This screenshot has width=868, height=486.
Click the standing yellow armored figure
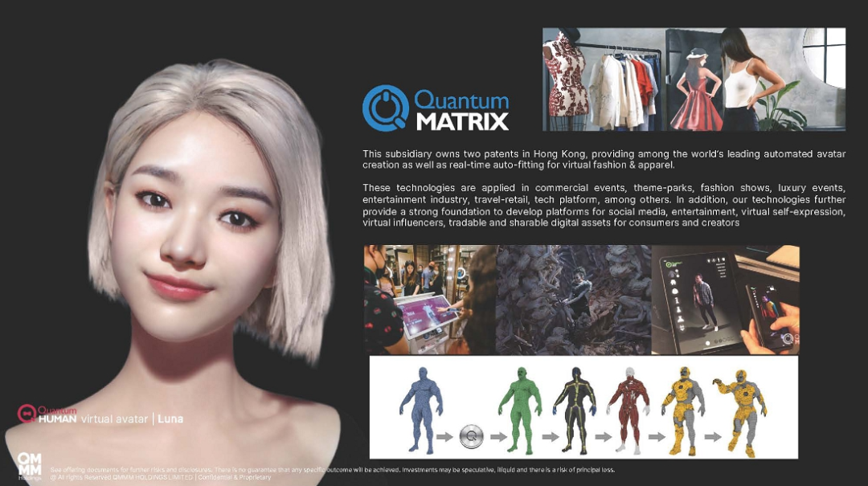coord(684,410)
